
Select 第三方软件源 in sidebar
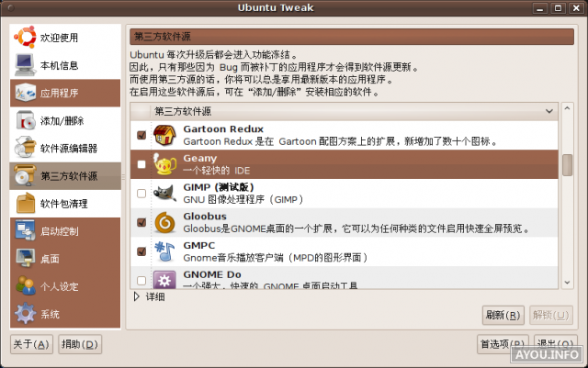click(x=65, y=176)
